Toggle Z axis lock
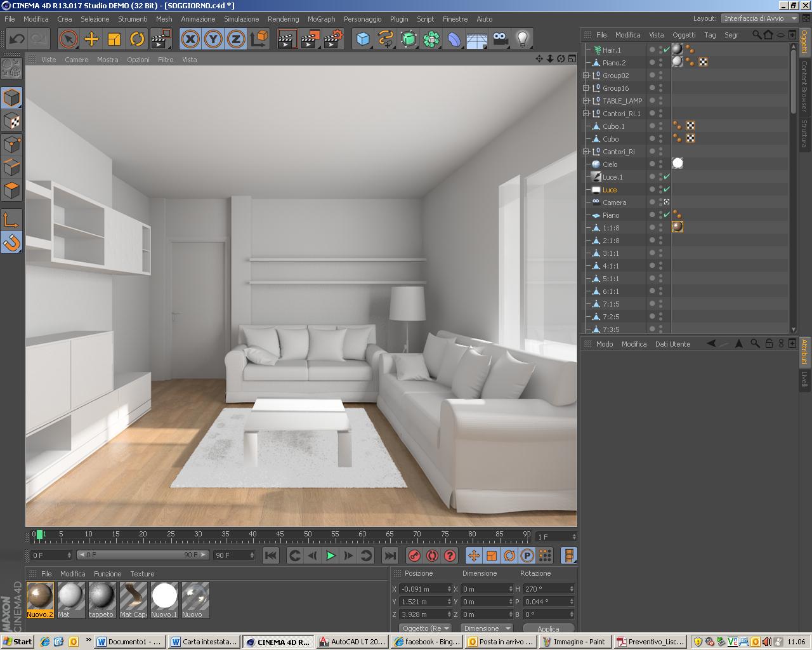Screen dimensions: 812x650 tap(236, 39)
